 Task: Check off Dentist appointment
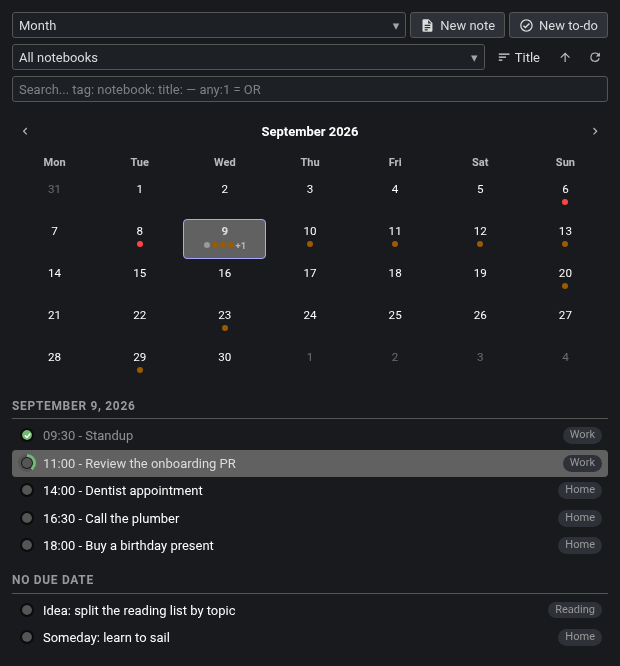pyautogui.click(x=27, y=491)
